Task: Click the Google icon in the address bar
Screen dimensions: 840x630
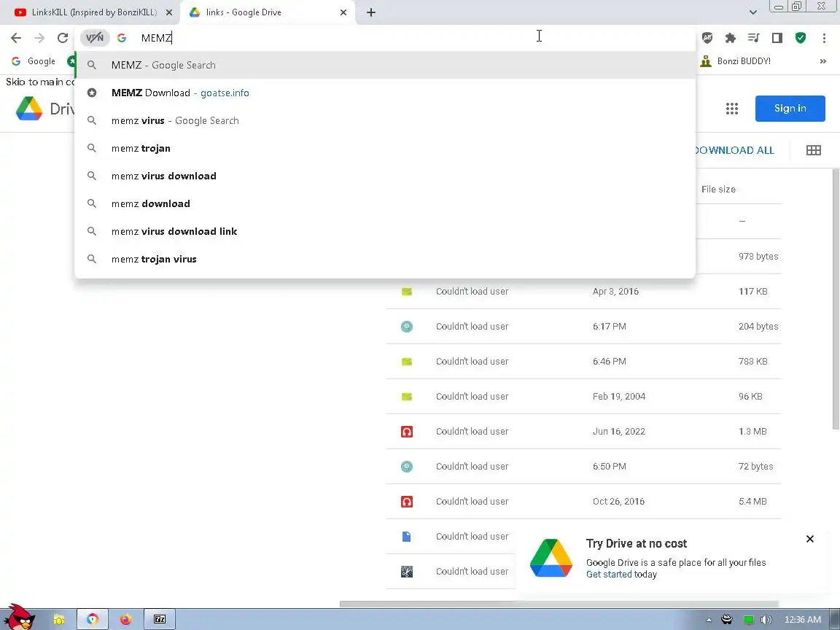Action: [122, 37]
